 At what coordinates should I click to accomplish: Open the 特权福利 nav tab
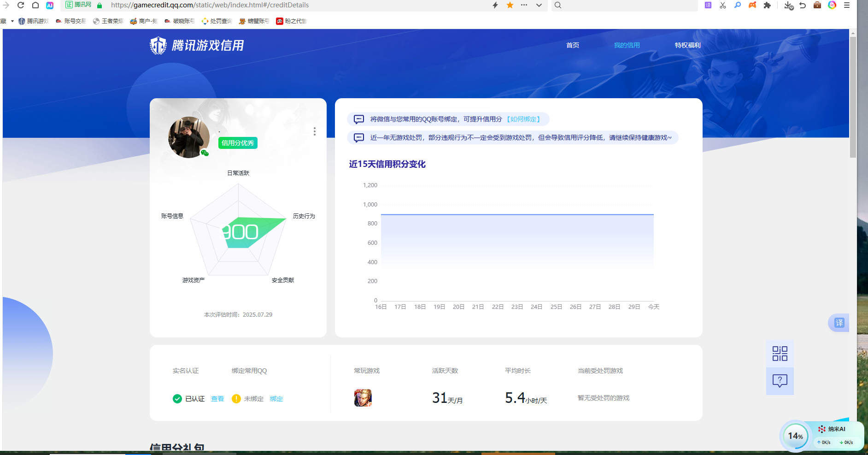point(687,45)
